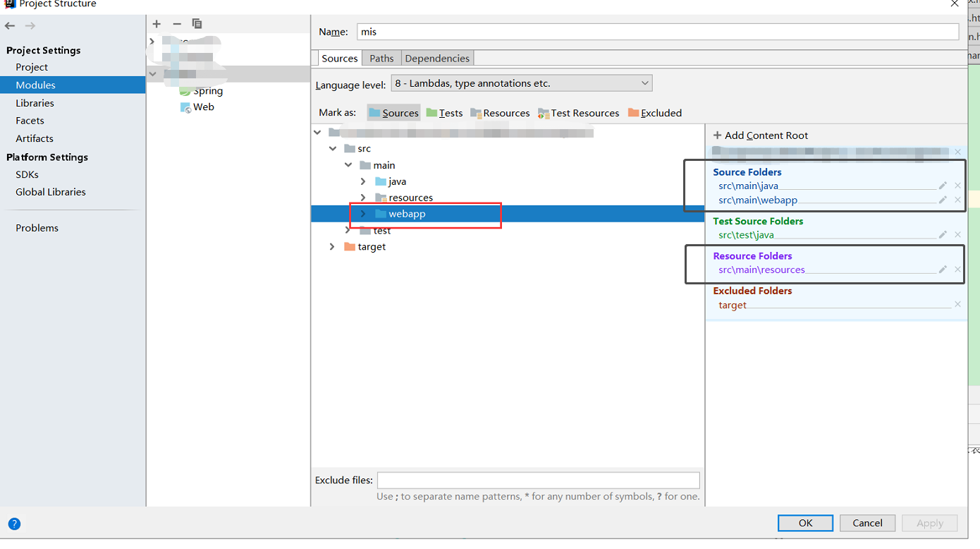Switch to the Paths tab
Viewport: 980px width, 549px height.
[381, 58]
